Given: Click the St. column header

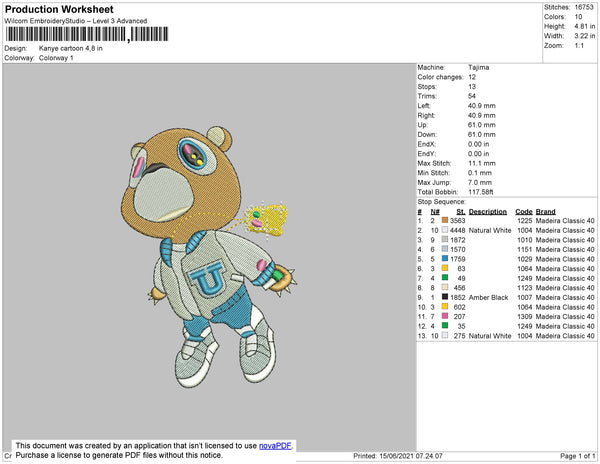Looking at the screenshot, I should point(461,212).
